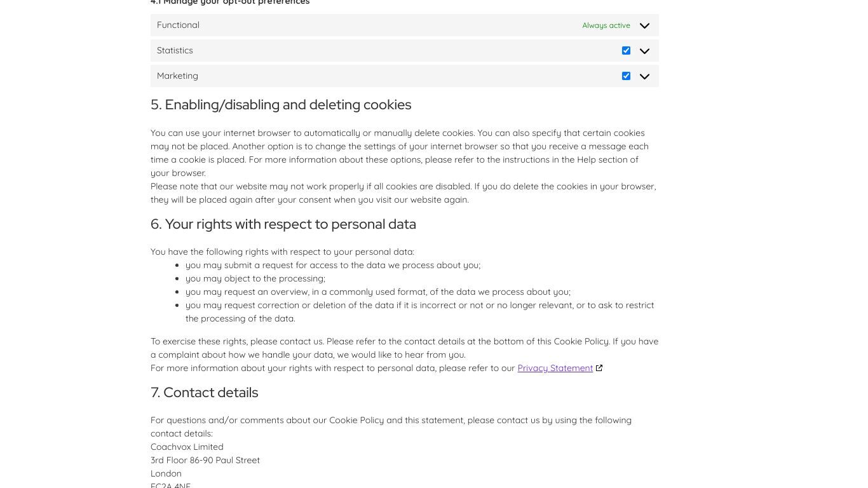Select the Statistics row label
This screenshot has height=488, width=868.
[x=175, y=50]
